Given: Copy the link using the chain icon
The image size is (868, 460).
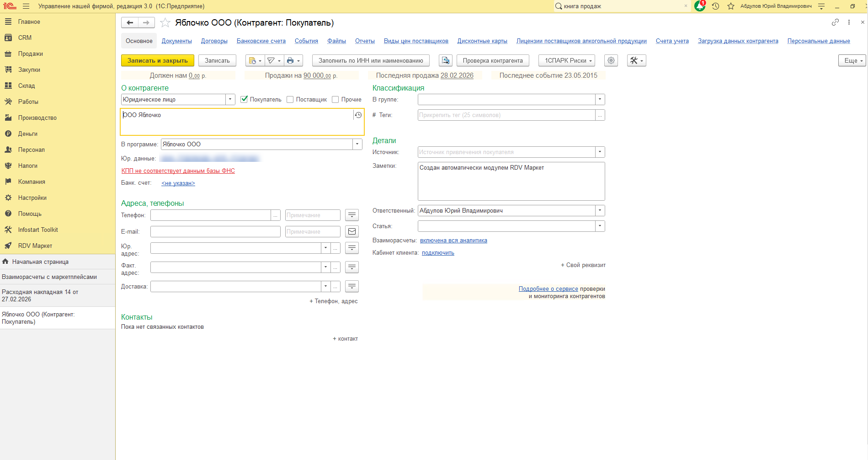Looking at the screenshot, I should pos(835,22).
